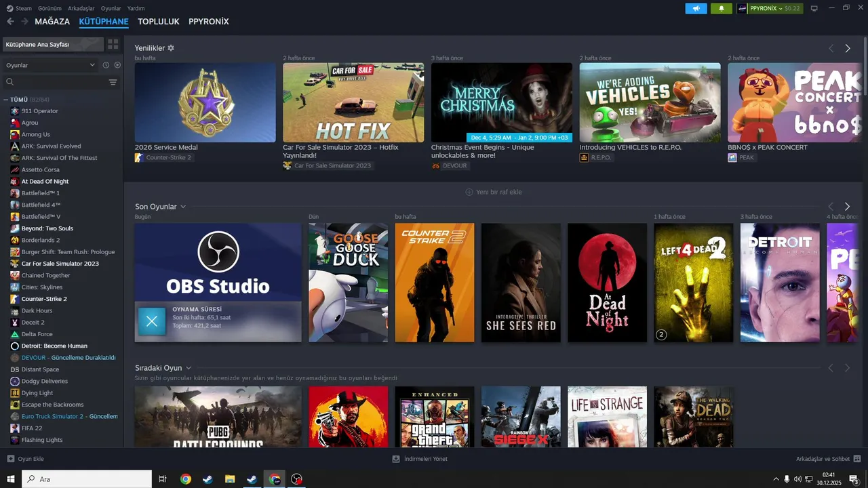The image size is (868, 488).
Task: Open the Windows notification center
Action: point(854,479)
